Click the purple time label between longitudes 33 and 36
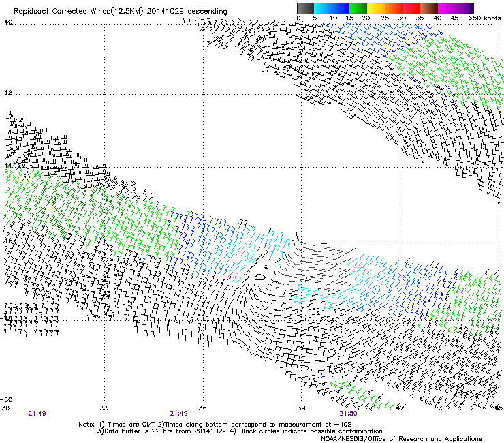Image resolution: width=504 pixels, height=443 pixels. (178, 414)
